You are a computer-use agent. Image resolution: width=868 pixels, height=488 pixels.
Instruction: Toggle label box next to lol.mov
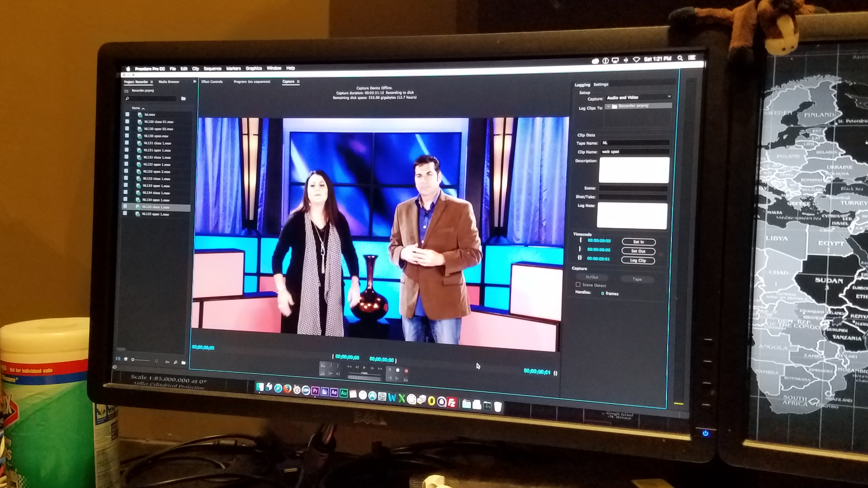(x=127, y=114)
